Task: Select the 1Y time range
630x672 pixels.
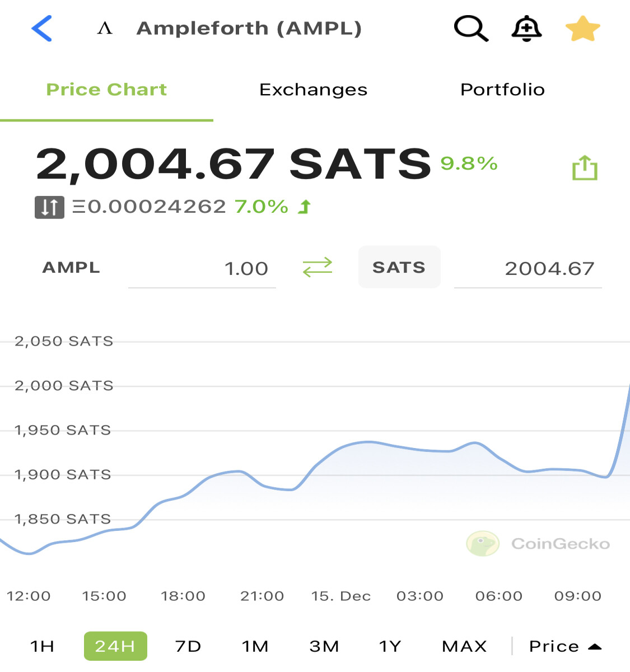Action: tap(390, 646)
